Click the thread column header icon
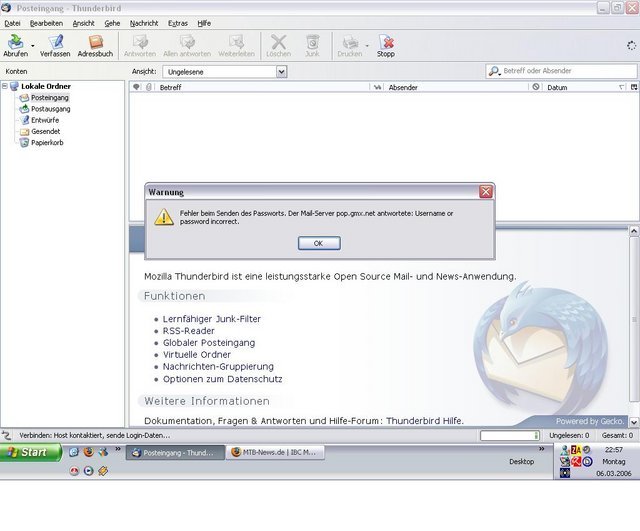Screen dimensions: 640x531 [x=136, y=87]
